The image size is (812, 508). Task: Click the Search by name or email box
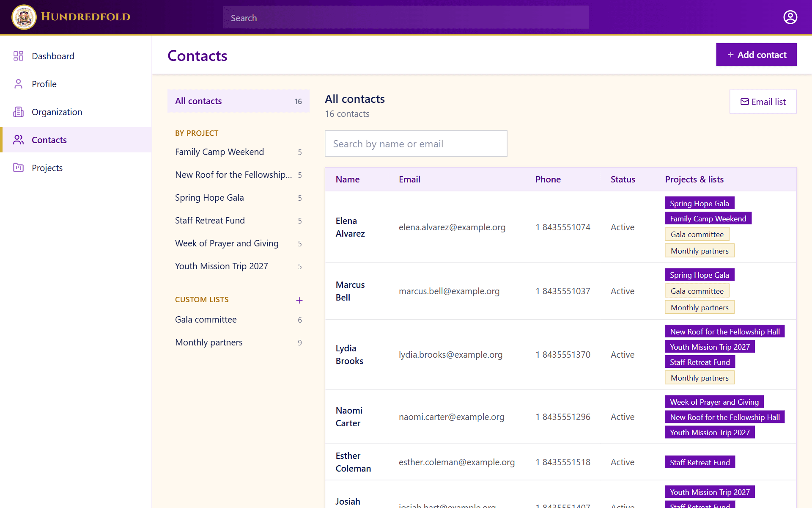[x=416, y=144]
